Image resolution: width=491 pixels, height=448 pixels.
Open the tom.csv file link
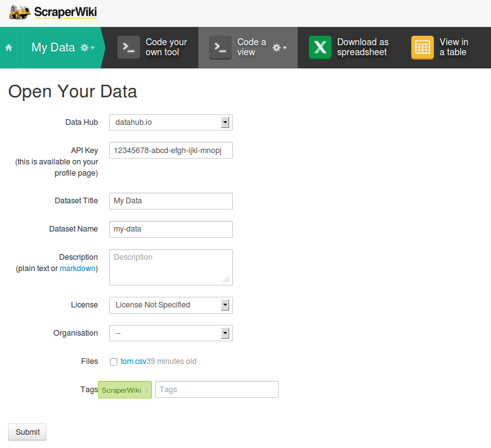pos(133,361)
